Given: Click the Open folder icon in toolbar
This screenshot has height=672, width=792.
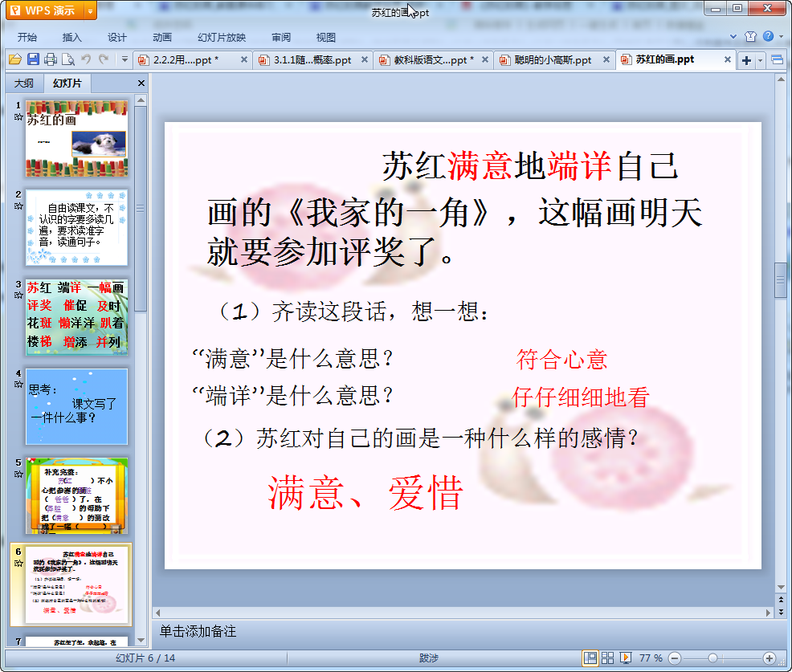Looking at the screenshot, I should coord(15,59).
